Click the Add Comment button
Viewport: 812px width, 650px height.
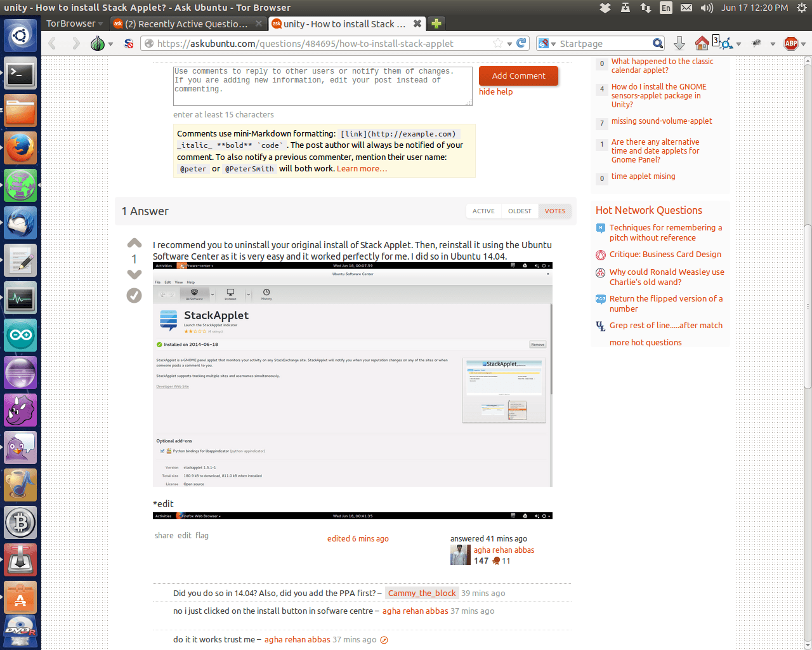pos(518,76)
